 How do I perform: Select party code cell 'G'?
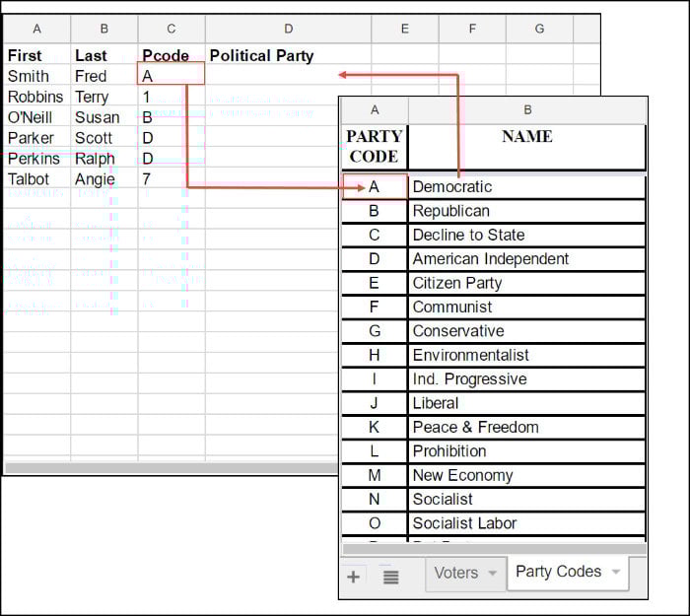pyautogui.click(x=375, y=331)
